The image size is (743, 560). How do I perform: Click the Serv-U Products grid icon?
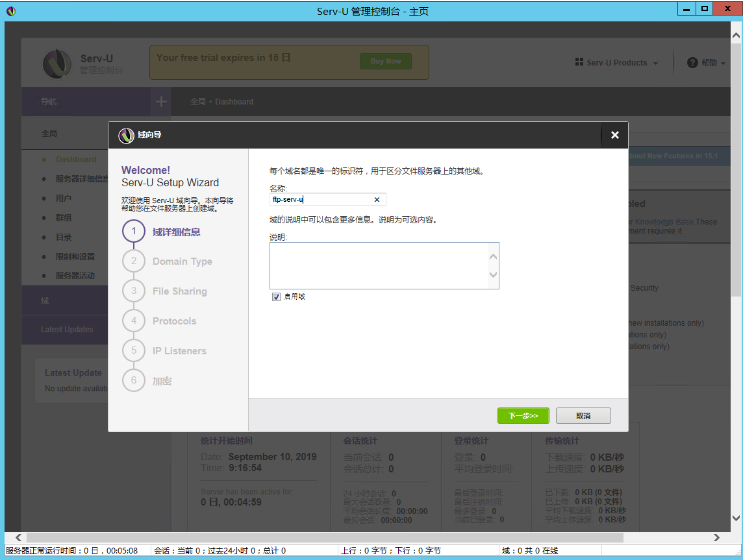pos(579,62)
